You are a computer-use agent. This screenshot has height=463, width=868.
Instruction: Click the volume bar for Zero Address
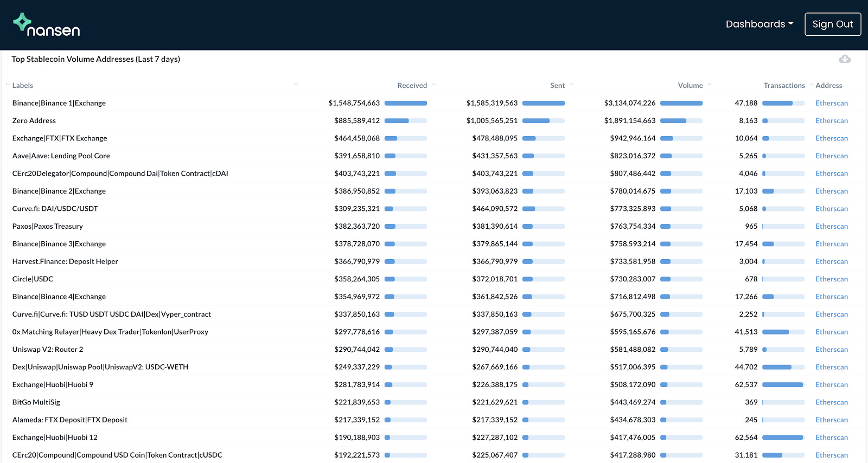(681, 120)
